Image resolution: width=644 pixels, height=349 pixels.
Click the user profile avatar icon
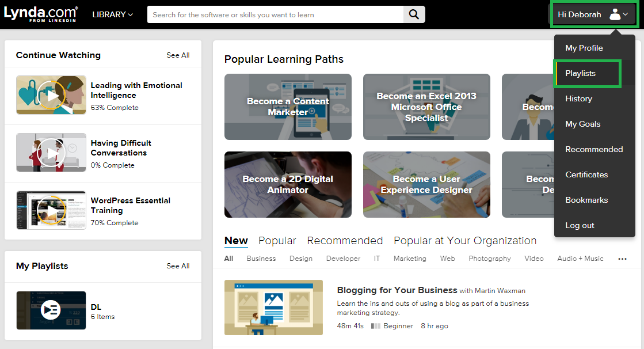click(615, 14)
